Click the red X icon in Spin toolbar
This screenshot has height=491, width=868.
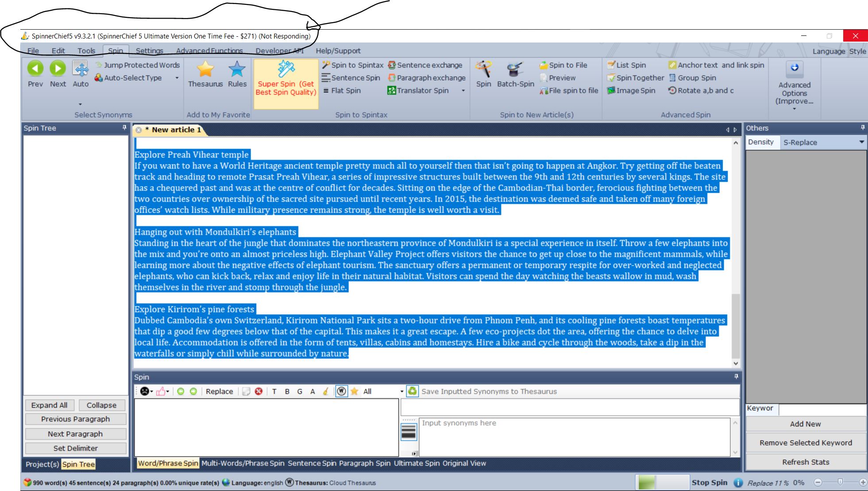(258, 391)
